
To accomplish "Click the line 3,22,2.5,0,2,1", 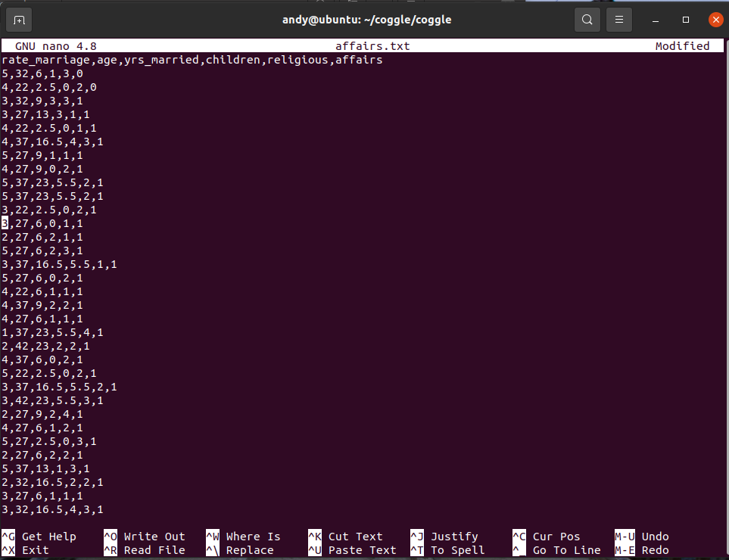I will (x=49, y=210).
